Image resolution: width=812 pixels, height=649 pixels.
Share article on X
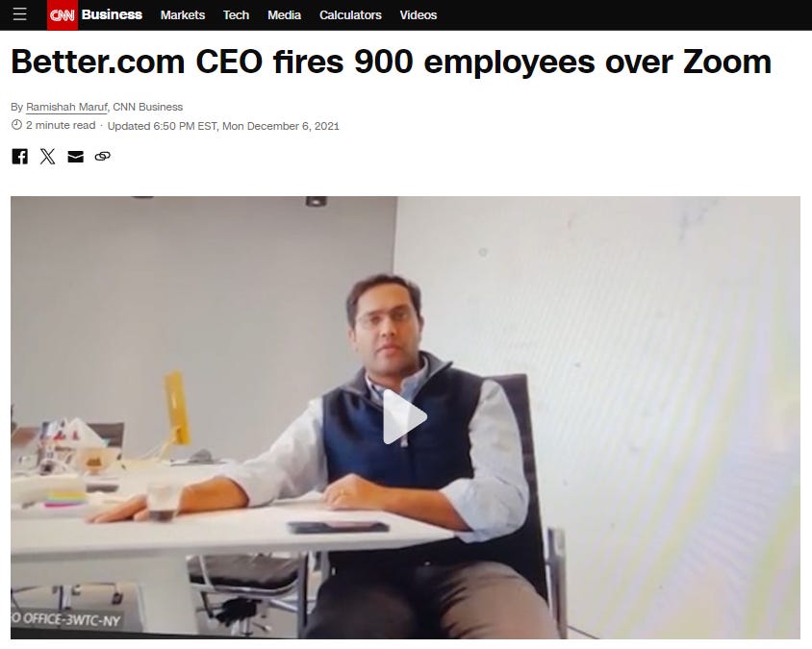click(48, 157)
